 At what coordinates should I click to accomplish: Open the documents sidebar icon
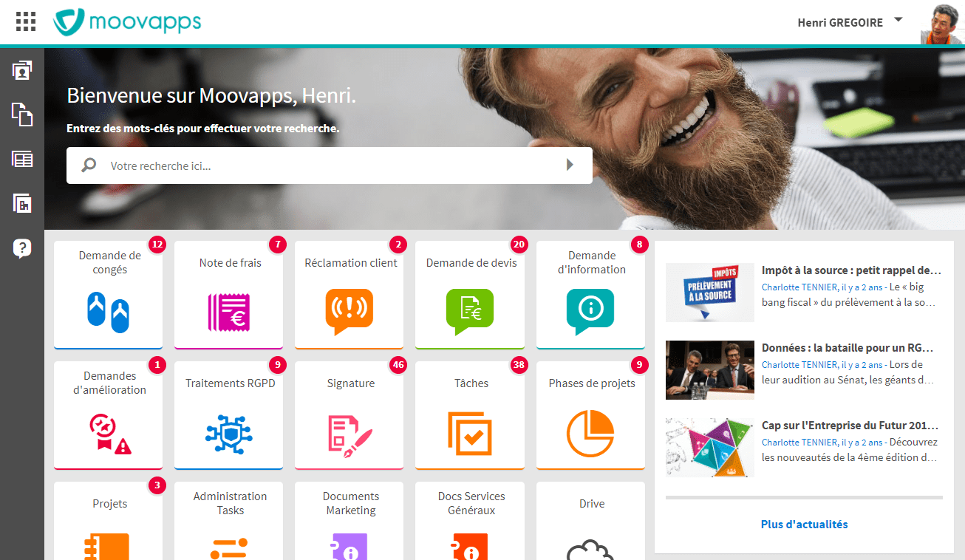click(22, 115)
